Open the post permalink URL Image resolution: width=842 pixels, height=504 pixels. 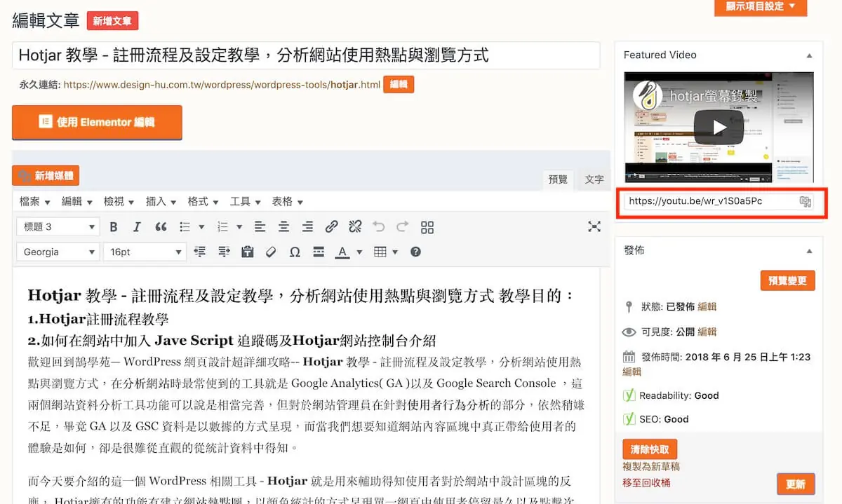coord(222,85)
